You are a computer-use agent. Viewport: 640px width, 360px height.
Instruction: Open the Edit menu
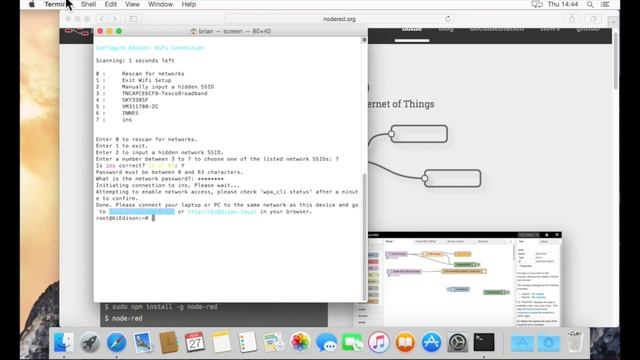tap(111, 4)
